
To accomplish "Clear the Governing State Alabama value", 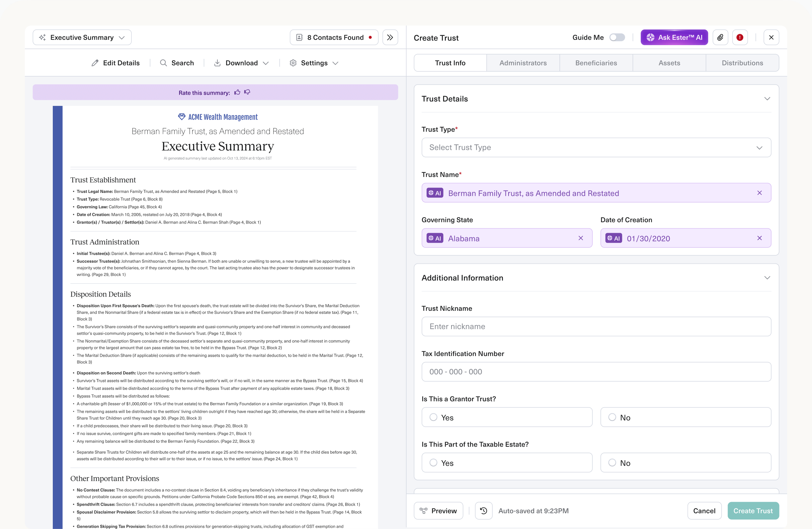I will click(x=581, y=238).
